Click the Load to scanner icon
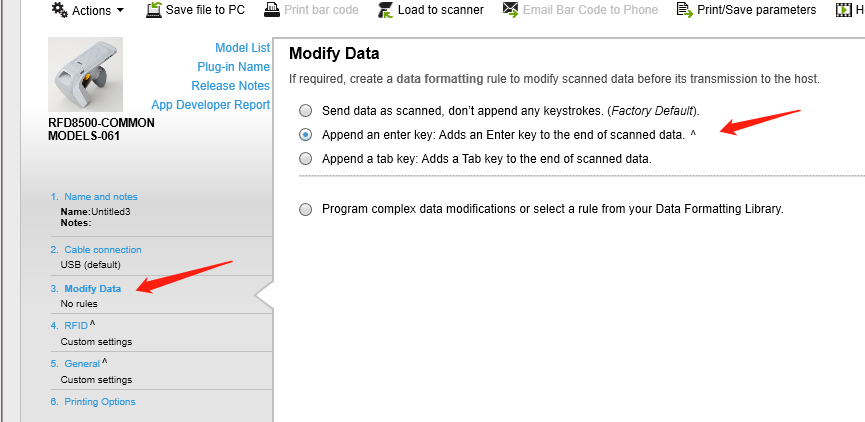The height and width of the screenshot is (422, 865). pos(385,10)
